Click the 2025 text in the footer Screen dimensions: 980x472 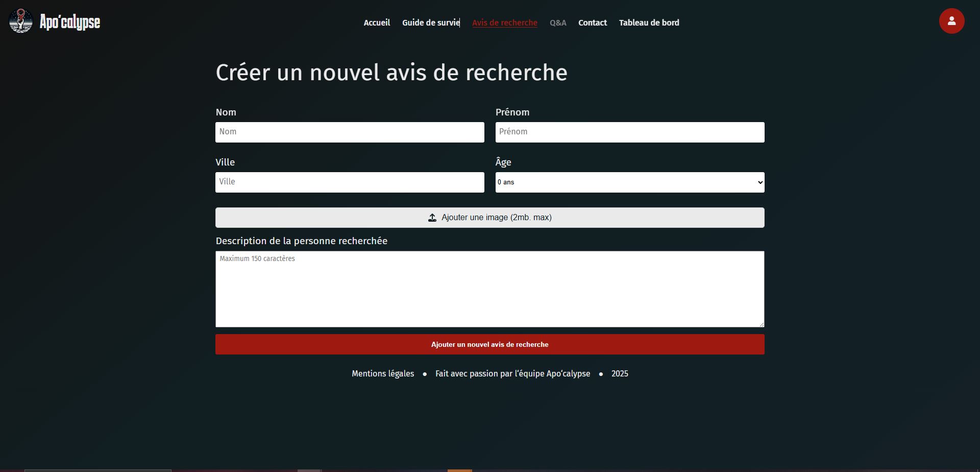(x=620, y=374)
